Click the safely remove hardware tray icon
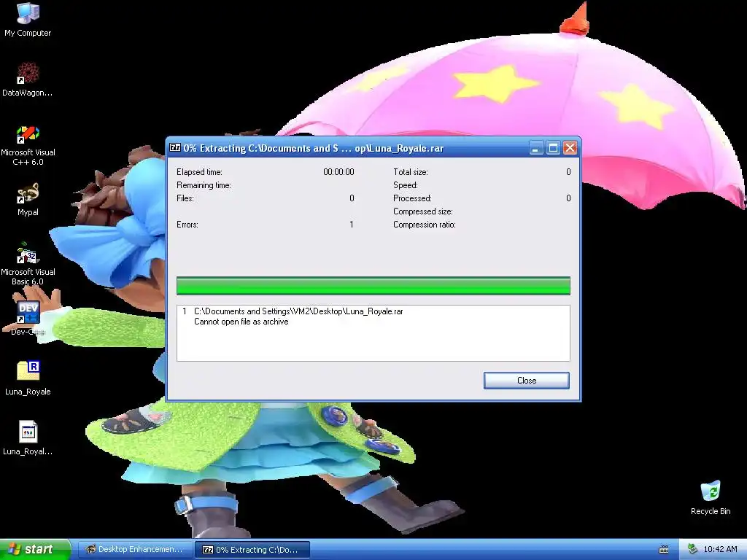Screen dimensions: 747x560 click(692, 549)
